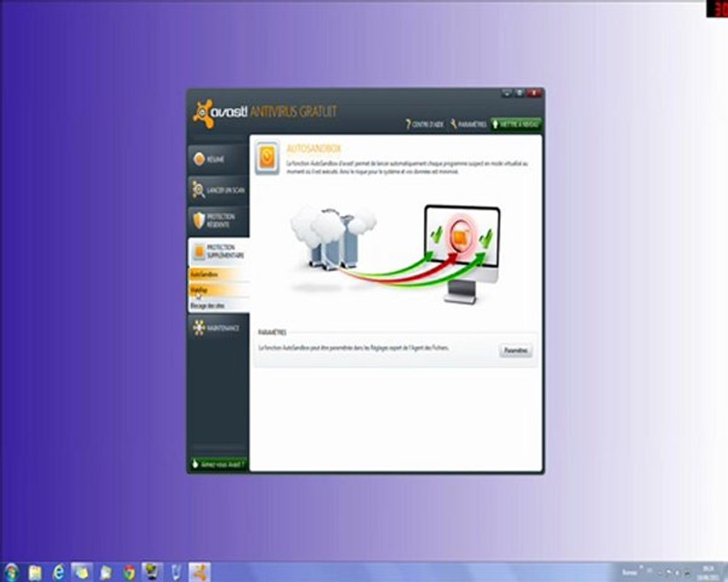The height and width of the screenshot is (582, 728).
Task: Open the monitor-shaped taskbar icon
Action: [152, 572]
